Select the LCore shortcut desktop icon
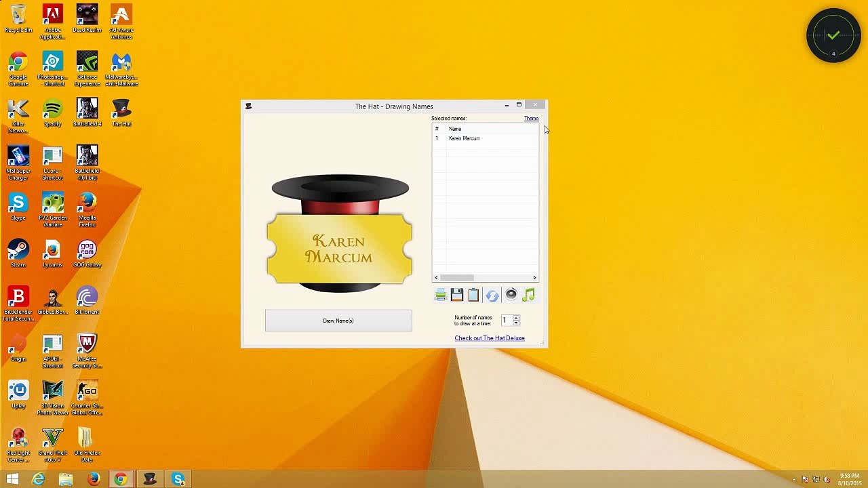 53,163
